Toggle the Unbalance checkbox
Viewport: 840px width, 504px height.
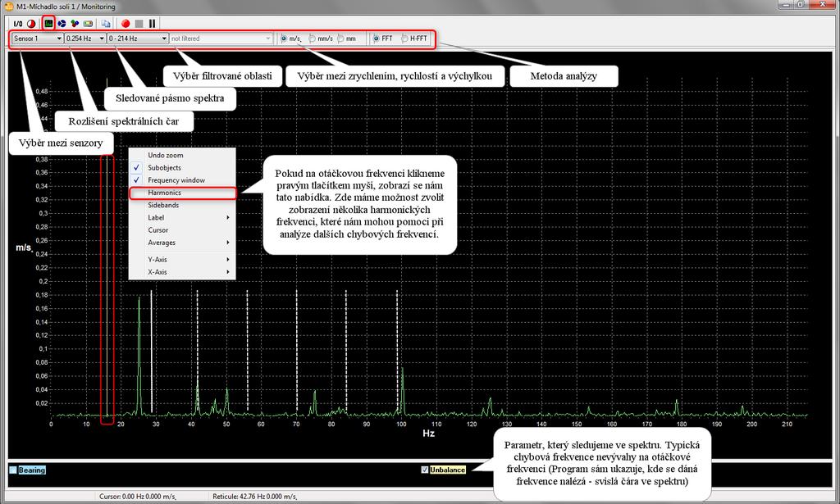click(x=425, y=470)
